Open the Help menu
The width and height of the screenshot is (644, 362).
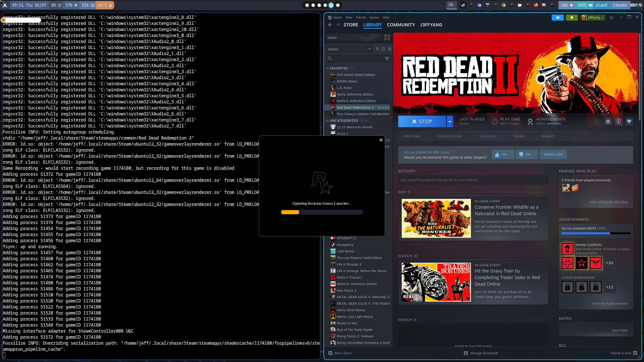click(386, 18)
